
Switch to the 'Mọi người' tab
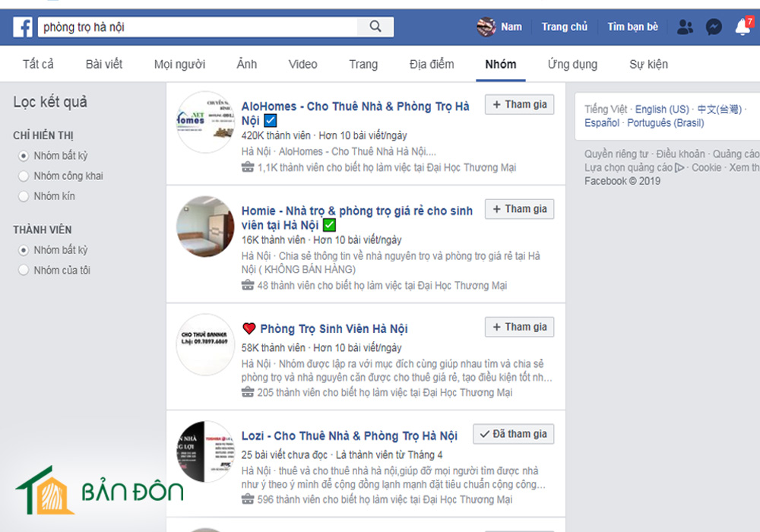[x=180, y=65]
